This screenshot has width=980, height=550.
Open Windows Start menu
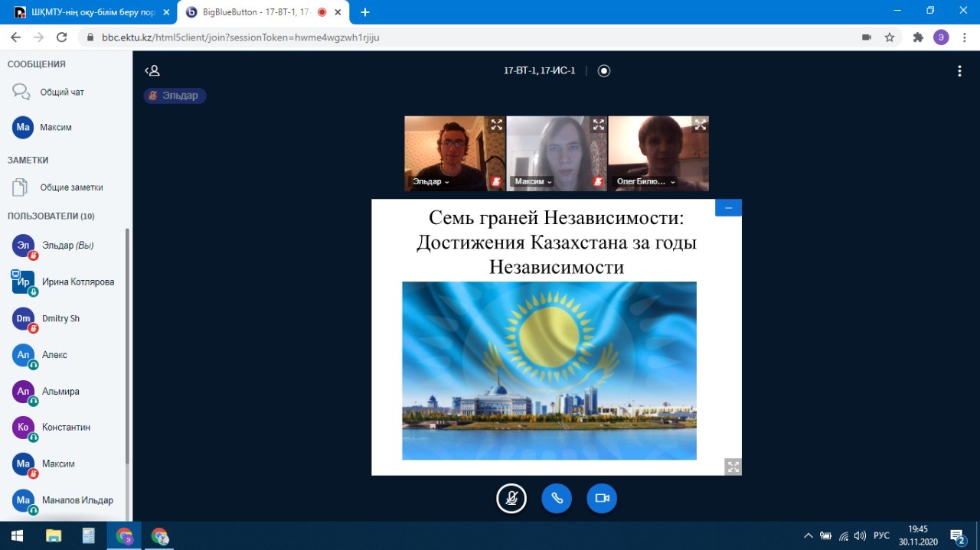16,535
